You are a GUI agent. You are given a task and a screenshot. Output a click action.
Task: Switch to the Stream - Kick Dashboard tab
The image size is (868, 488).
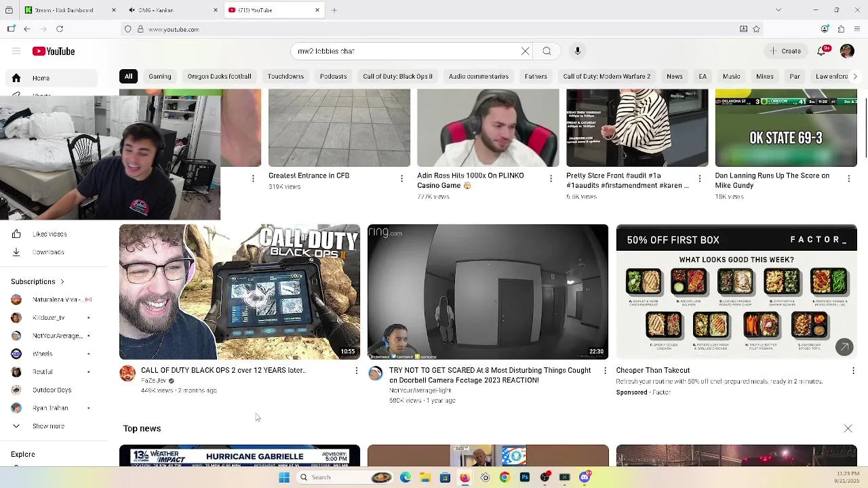pos(70,10)
